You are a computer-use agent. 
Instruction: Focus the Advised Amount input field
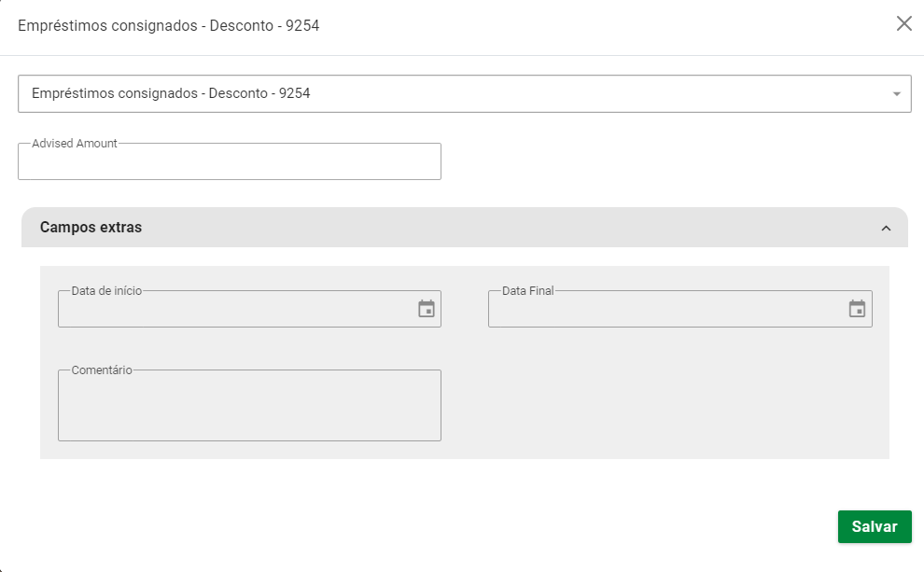tap(229, 163)
